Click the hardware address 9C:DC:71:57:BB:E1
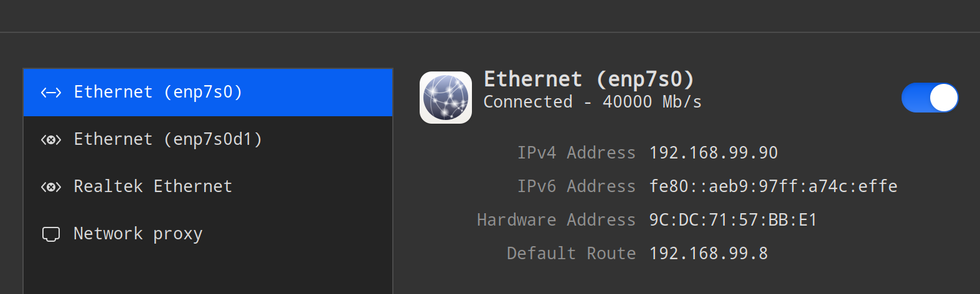980x294 pixels. click(733, 220)
